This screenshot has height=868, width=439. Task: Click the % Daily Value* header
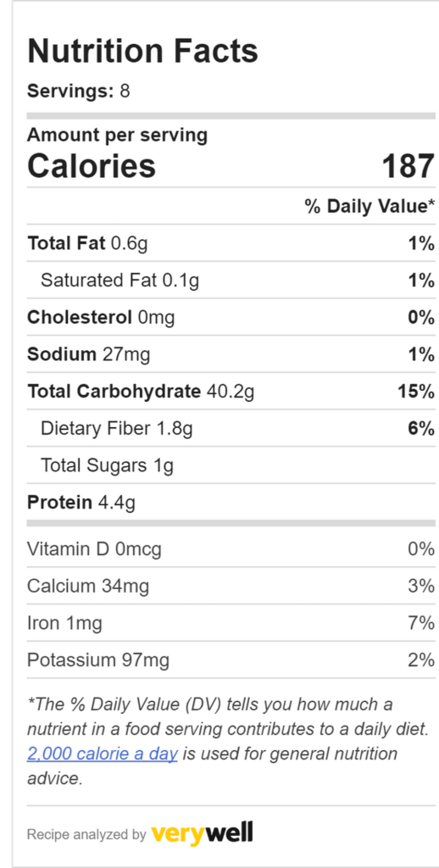pos(370,207)
